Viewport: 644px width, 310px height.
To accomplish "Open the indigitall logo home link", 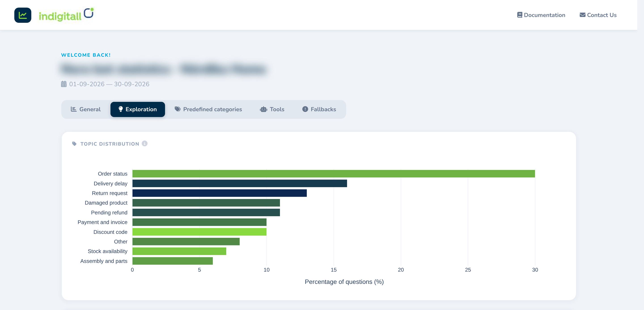I will tap(66, 15).
